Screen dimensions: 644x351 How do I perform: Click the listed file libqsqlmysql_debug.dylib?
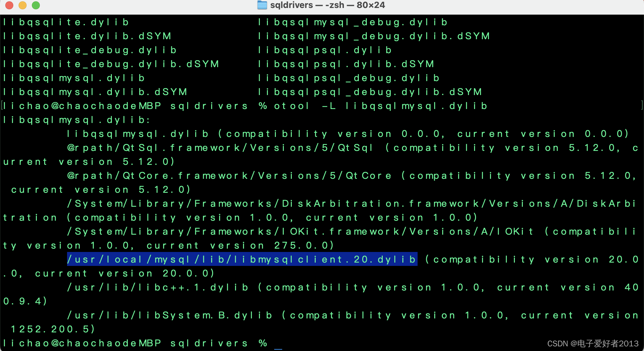(353, 22)
